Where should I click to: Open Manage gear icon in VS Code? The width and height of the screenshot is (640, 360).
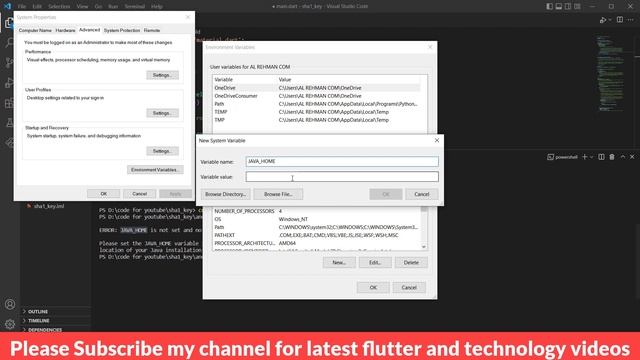[10, 324]
